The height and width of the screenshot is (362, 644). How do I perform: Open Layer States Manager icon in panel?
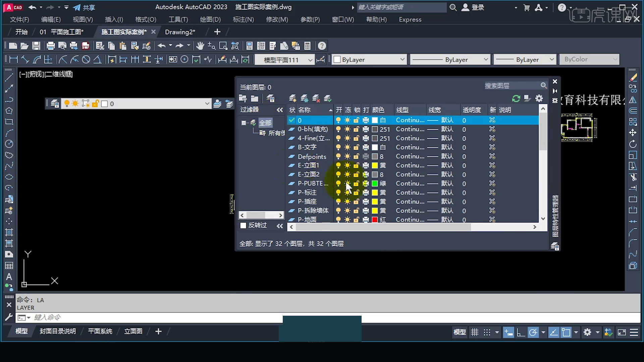coord(270,98)
